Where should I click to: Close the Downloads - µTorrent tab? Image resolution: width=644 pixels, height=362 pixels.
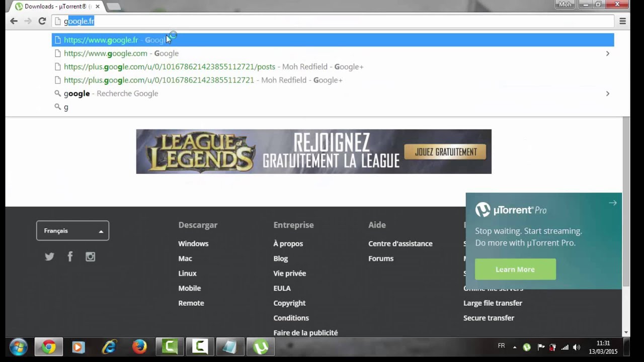98,7
